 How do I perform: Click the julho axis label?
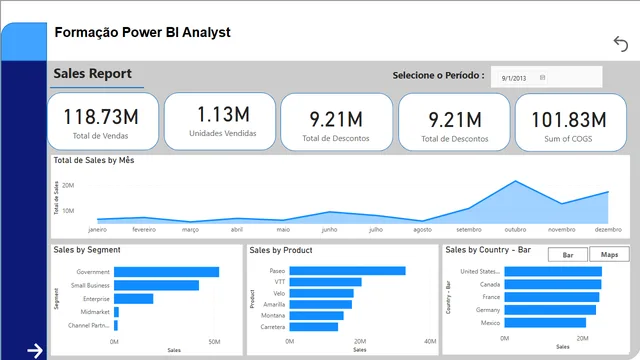coord(376,230)
